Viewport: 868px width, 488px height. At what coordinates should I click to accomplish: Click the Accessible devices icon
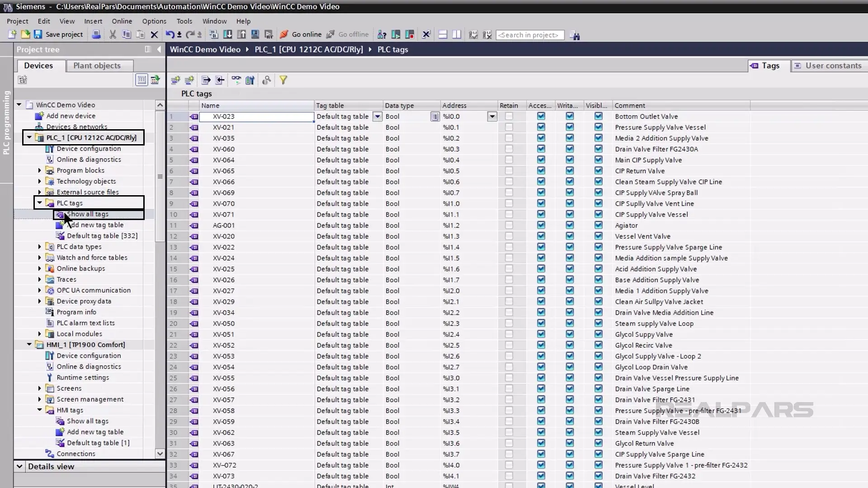pos(382,34)
